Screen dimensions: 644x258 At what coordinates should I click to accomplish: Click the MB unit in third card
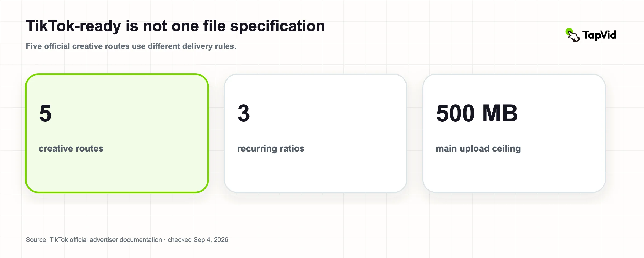pos(500,113)
